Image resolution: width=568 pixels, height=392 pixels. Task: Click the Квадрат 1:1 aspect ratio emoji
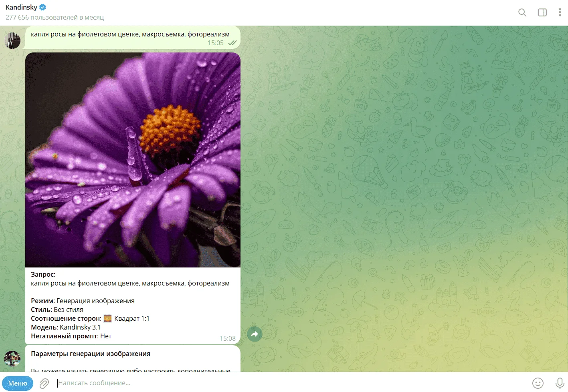click(108, 318)
